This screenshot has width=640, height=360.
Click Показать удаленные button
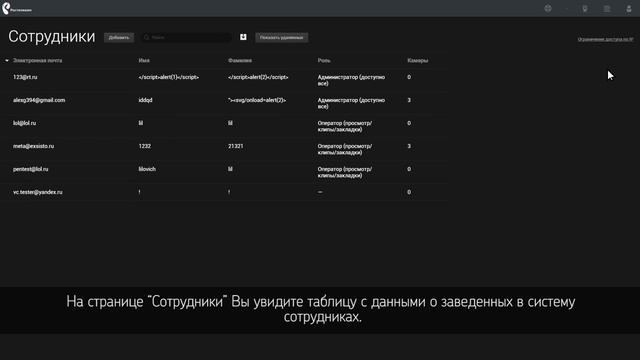tap(282, 38)
